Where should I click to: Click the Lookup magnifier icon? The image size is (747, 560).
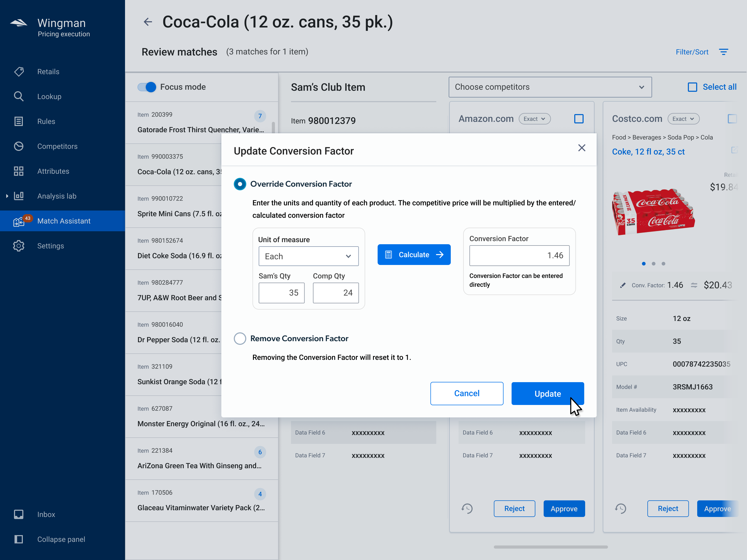click(19, 96)
